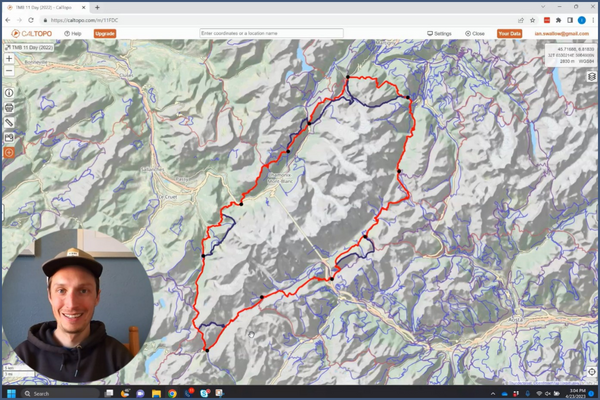Screen dimensions: 600x400
Task: Click the locate me icon at bottom right
Action: pos(592,372)
